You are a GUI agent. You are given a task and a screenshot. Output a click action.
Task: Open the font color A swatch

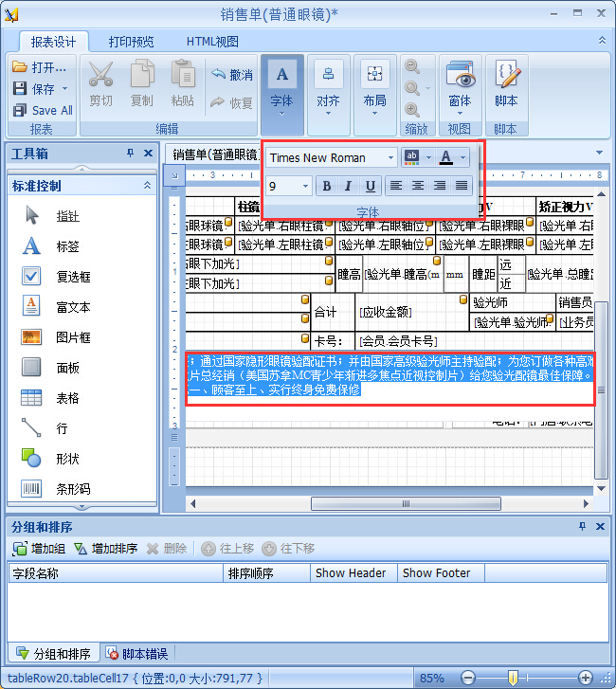(x=445, y=157)
